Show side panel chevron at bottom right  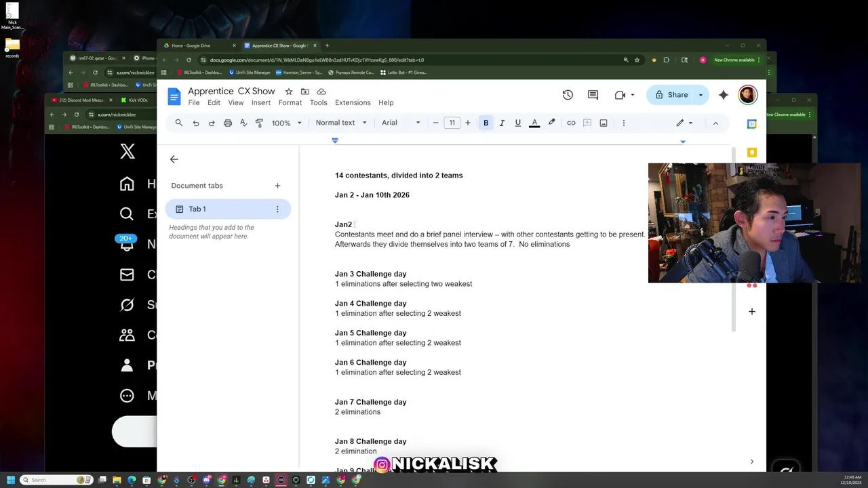751,462
